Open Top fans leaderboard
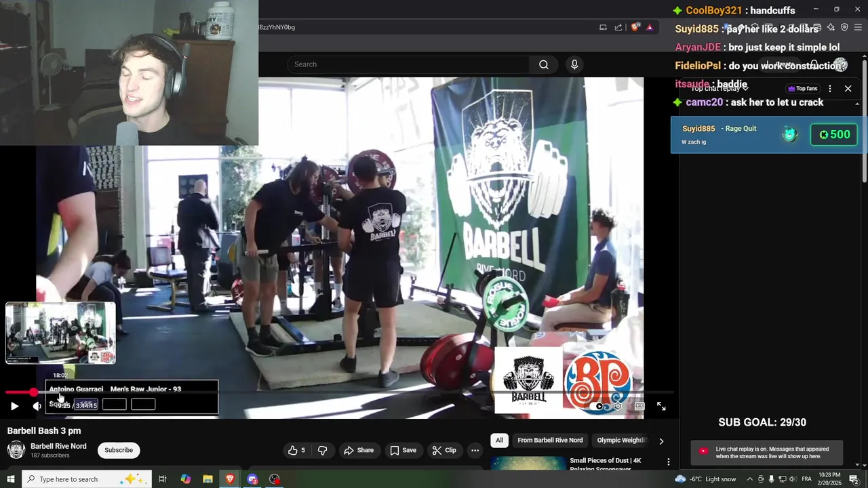868x488 pixels. (802, 88)
